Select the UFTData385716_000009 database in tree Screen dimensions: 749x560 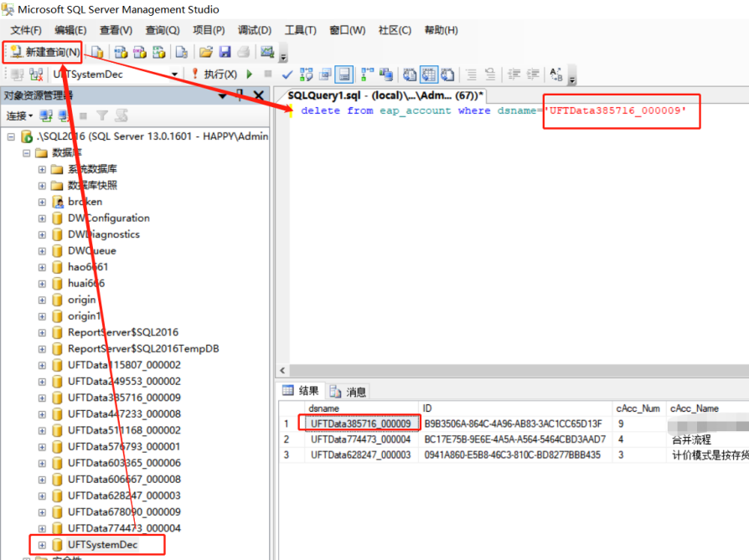(124, 398)
